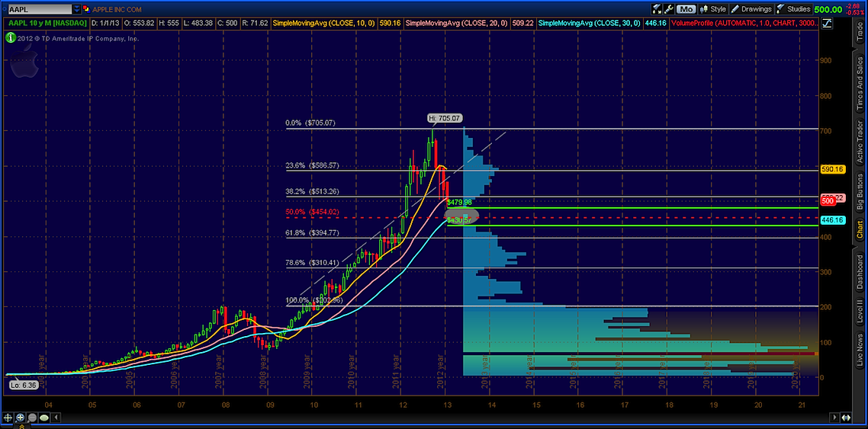This screenshot has height=429, width=868.
Task: Click the D: 1/1/13 date value
Action: click(x=106, y=23)
